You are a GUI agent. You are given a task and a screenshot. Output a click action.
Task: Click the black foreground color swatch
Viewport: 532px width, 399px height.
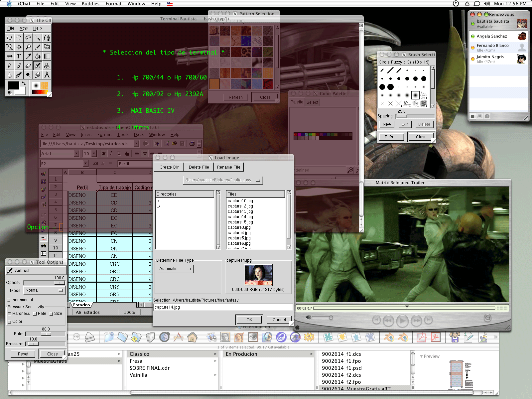point(13,85)
